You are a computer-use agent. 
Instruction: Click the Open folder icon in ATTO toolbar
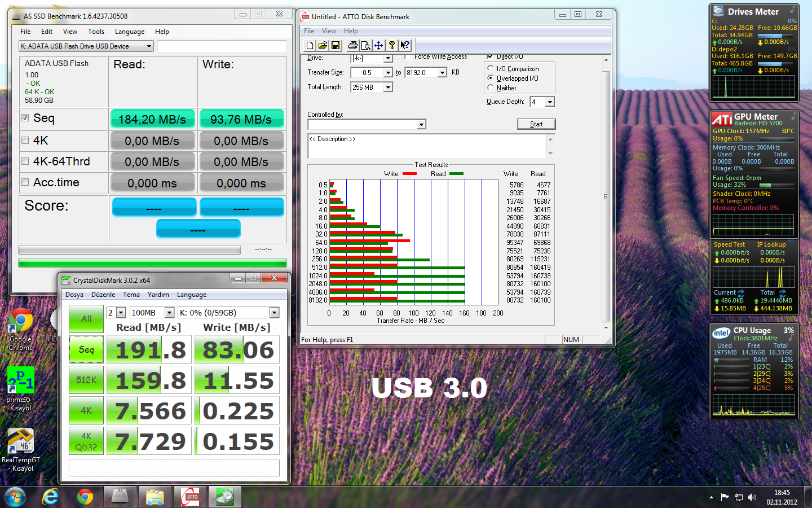coord(323,46)
